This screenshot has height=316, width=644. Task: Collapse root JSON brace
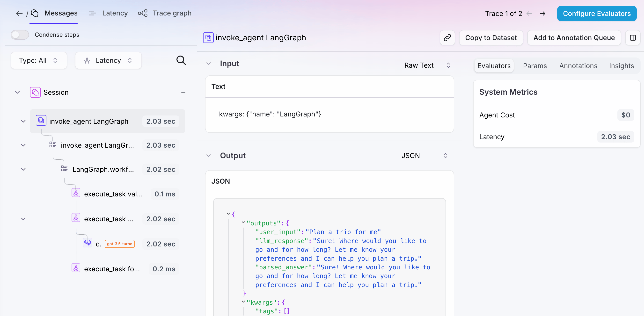click(x=228, y=214)
